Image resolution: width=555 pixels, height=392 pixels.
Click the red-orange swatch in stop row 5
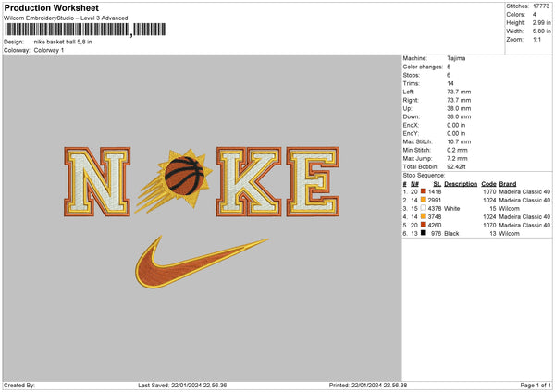point(424,225)
